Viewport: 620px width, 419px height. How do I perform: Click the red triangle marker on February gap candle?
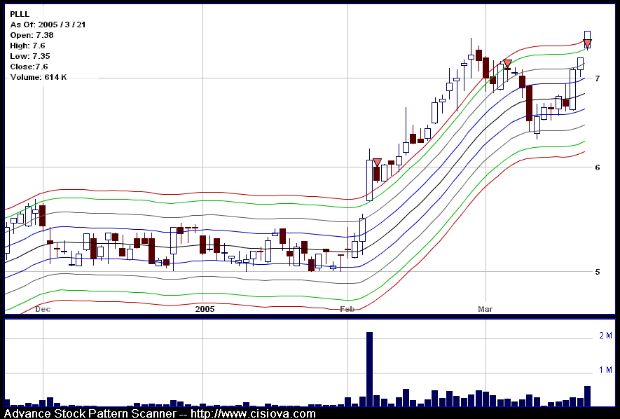coord(377,162)
